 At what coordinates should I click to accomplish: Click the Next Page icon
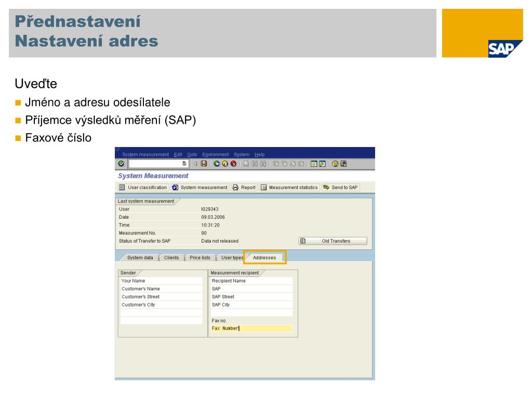(x=293, y=164)
